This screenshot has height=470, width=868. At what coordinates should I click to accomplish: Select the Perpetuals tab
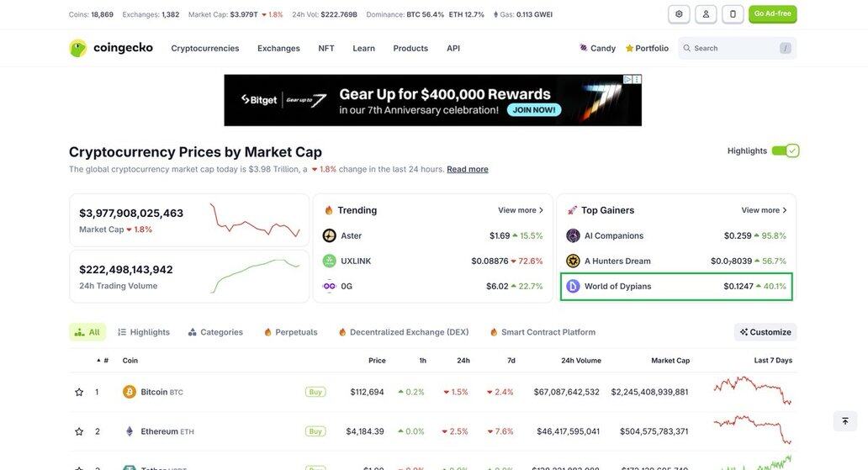tap(291, 332)
